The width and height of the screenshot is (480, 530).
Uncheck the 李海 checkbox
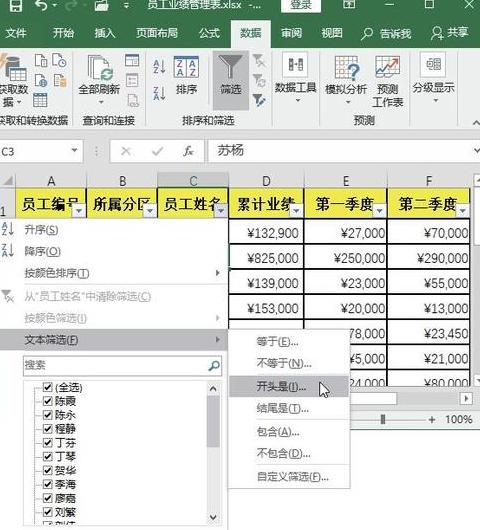48,484
